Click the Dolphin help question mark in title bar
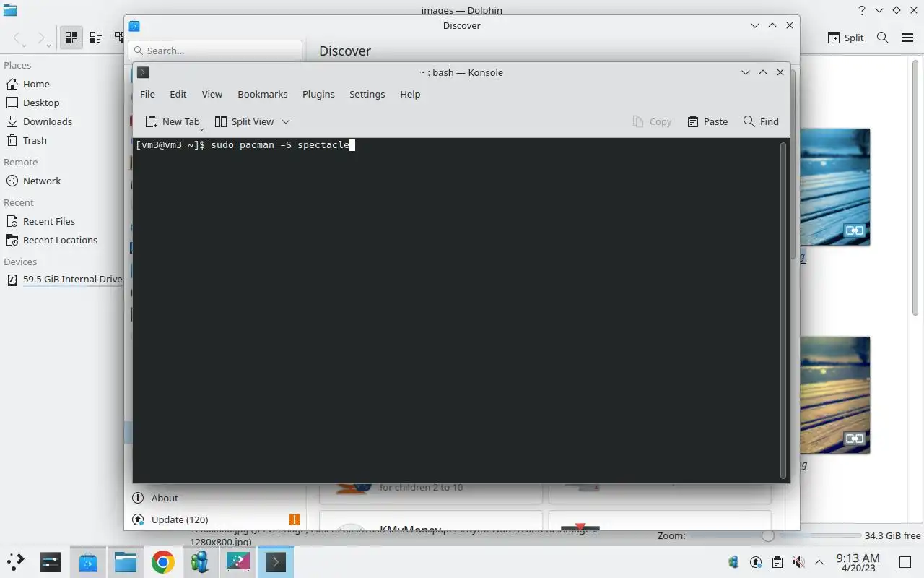The height and width of the screenshot is (578, 924). 861,10
